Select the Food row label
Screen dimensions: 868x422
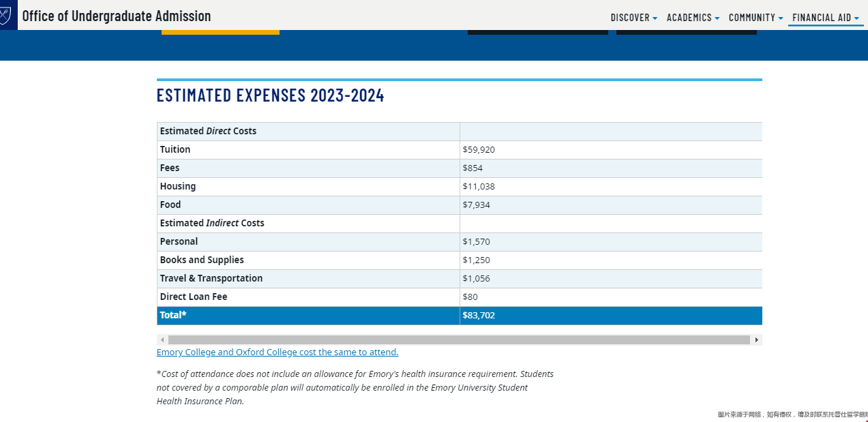tap(170, 205)
